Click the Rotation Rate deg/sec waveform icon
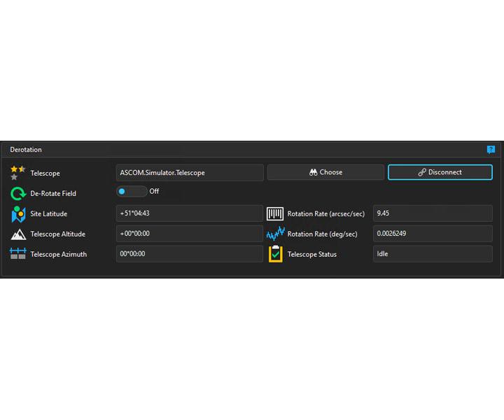The height and width of the screenshot is (420, 504). coord(275,234)
